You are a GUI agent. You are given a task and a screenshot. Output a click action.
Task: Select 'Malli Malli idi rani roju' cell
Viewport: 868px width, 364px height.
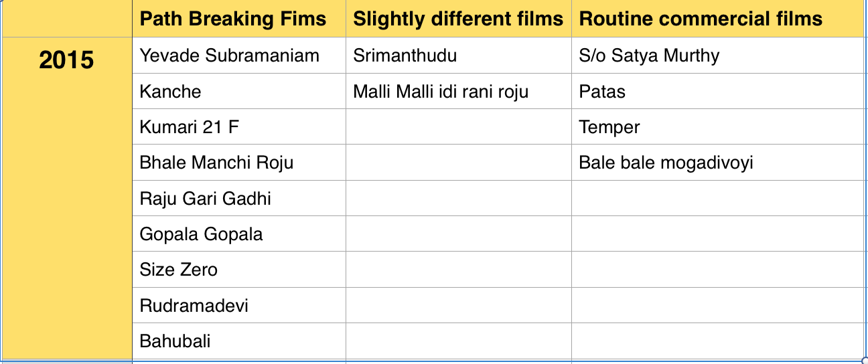coord(441,92)
